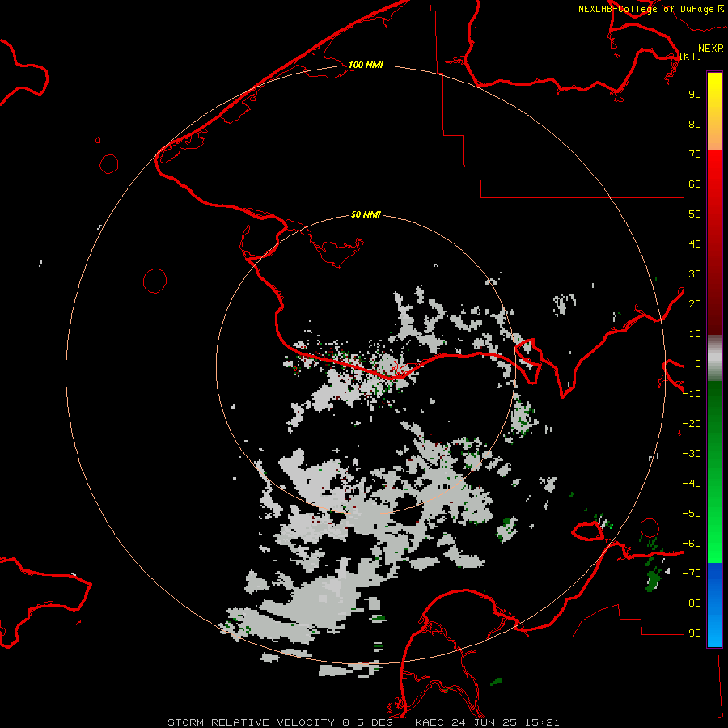The height and width of the screenshot is (728, 728).
Task: Select the 50 NMI range ring label
Action: (366, 214)
